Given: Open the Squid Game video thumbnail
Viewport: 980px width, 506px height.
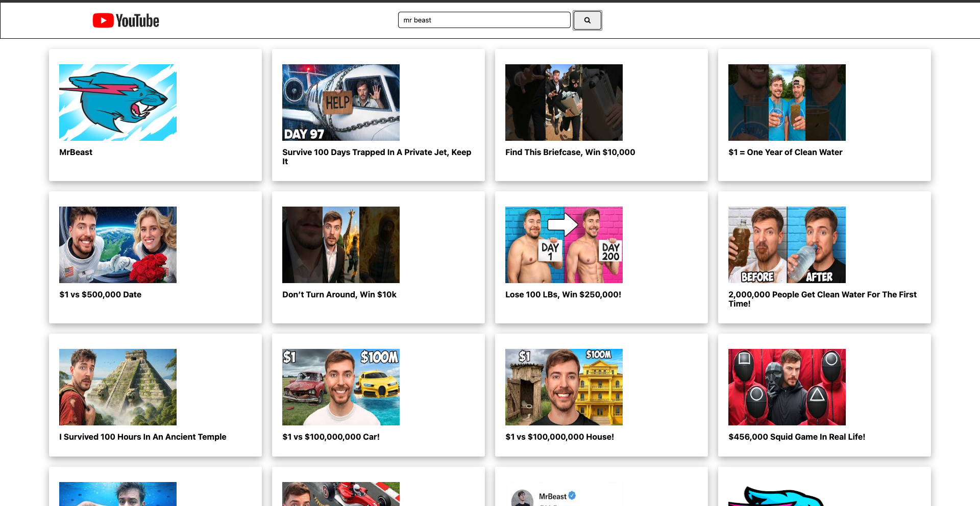Looking at the screenshot, I should coord(787,387).
